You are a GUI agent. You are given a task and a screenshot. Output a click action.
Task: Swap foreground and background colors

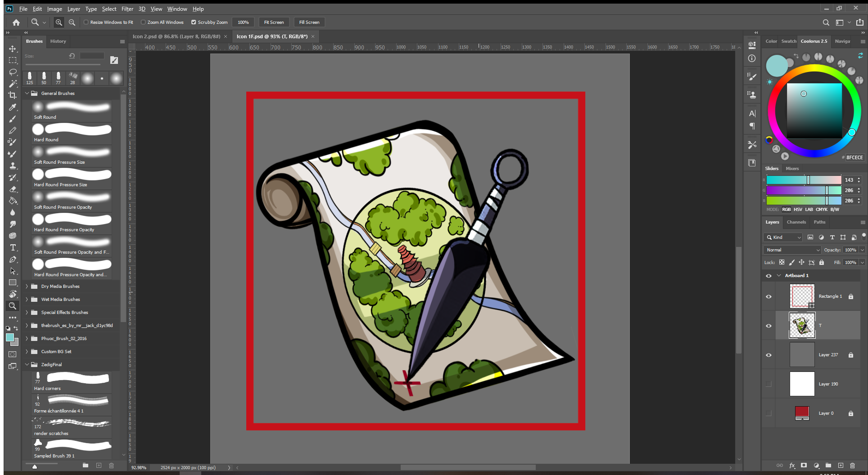pyautogui.click(x=16, y=328)
